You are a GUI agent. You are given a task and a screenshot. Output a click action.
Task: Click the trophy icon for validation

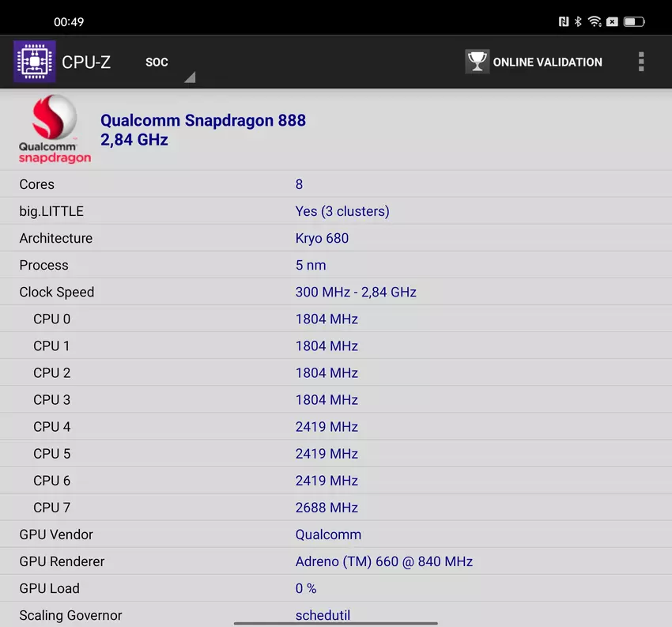coord(477,62)
